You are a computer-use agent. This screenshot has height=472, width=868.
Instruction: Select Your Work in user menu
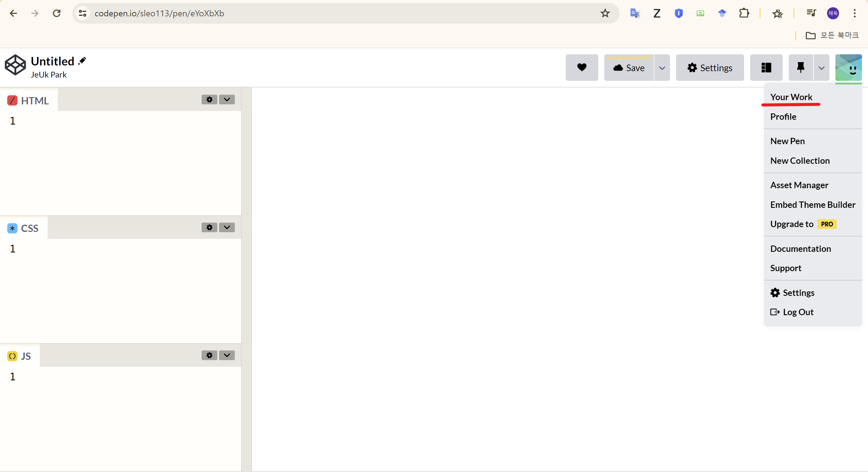[x=791, y=97]
